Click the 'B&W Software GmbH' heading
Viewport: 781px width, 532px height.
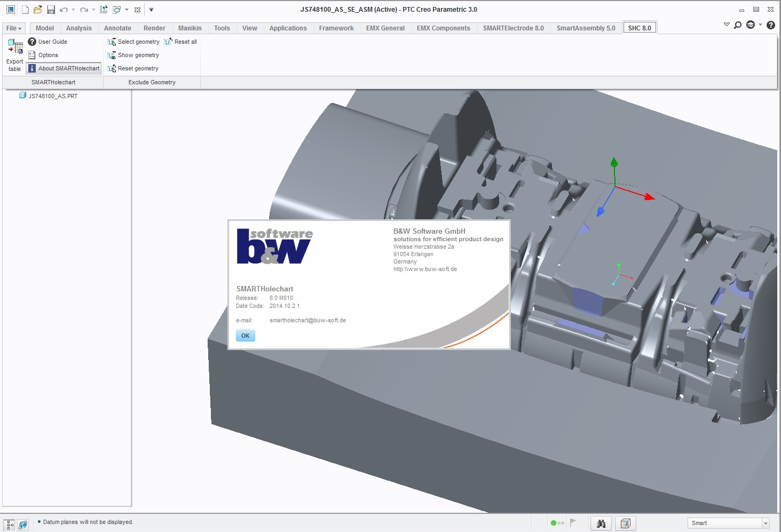click(x=429, y=231)
